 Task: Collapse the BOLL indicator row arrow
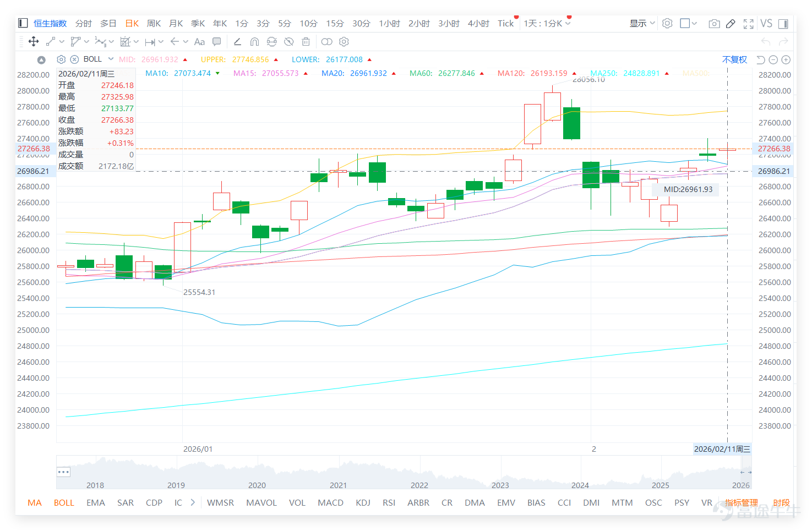[41, 59]
